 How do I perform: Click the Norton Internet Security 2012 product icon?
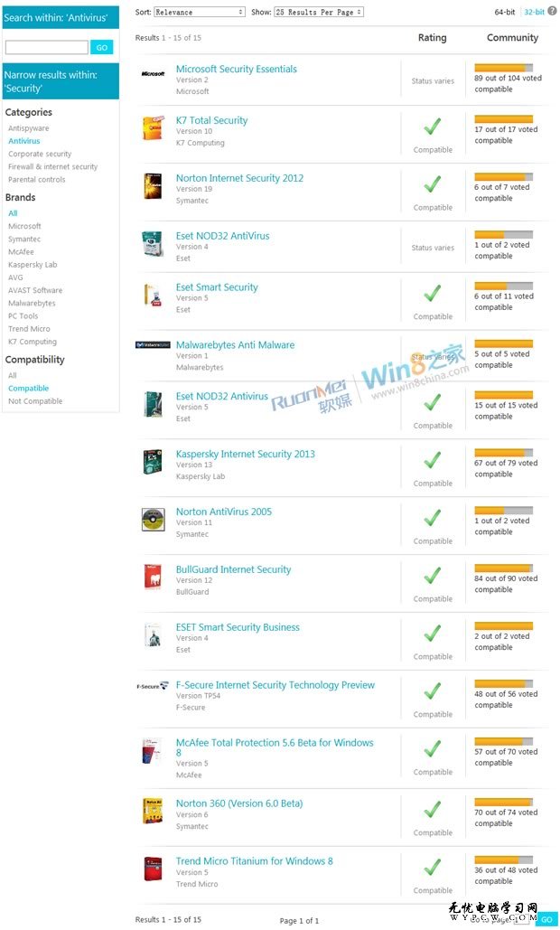[x=153, y=186]
